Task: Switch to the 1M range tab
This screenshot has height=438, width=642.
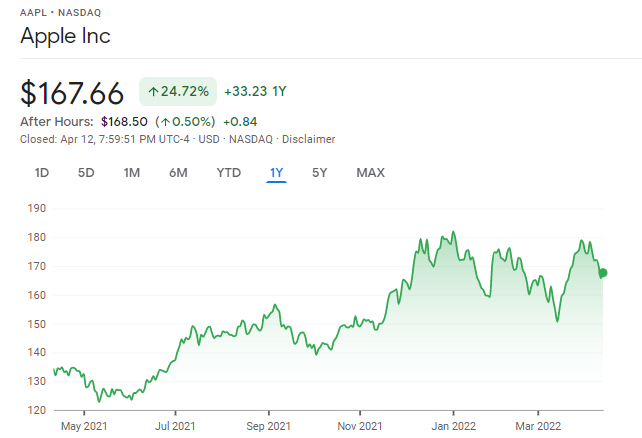Action: click(x=132, y=173)
